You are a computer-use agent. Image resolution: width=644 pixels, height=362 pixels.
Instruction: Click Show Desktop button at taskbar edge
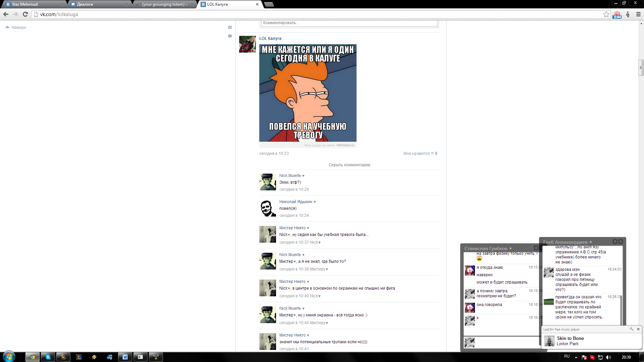[x=642, y=357]
